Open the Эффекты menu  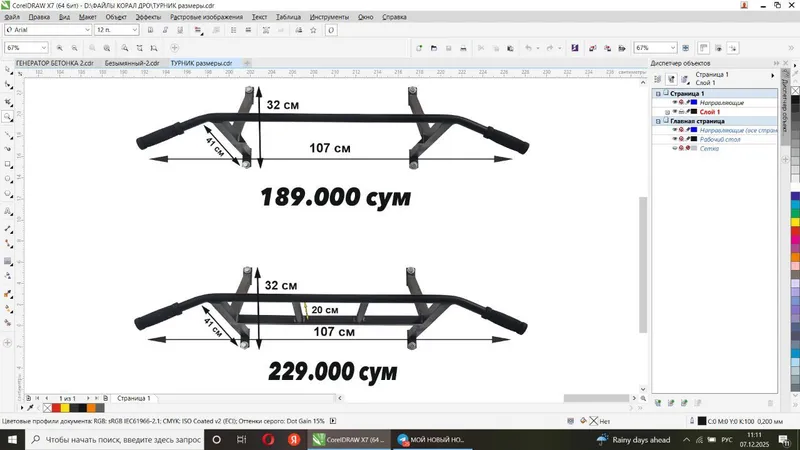(148, 17)
